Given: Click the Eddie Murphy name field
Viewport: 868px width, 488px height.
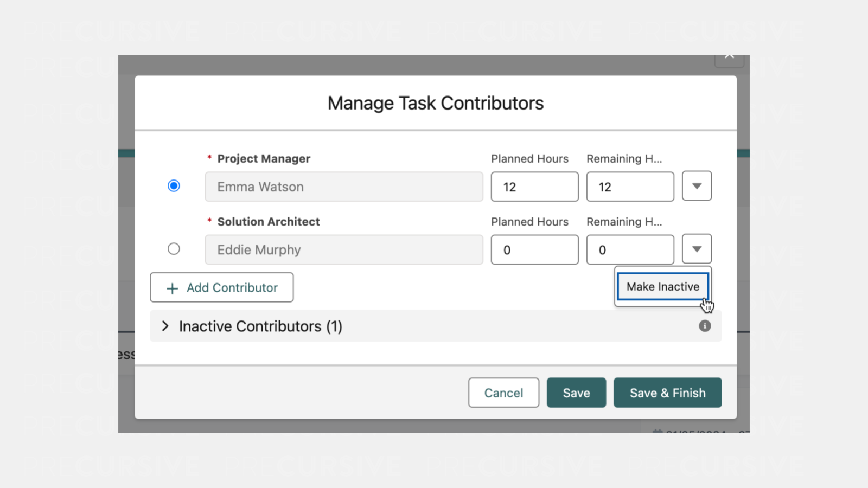Looking at the screenshot, I should [x=344, y=249].
